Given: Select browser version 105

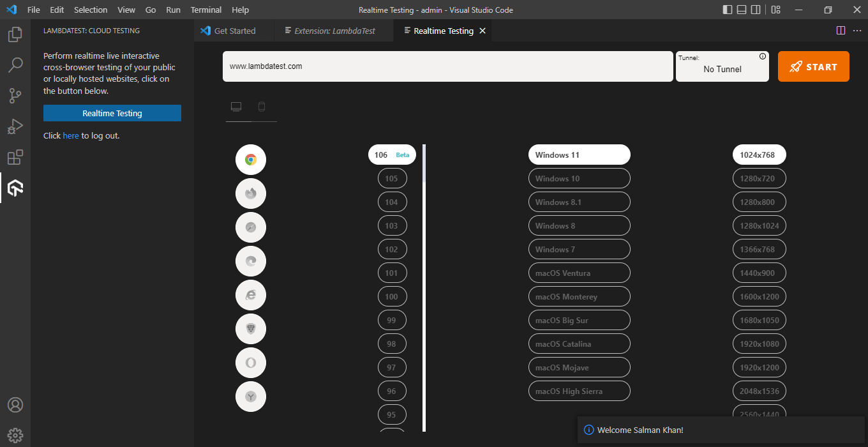Looking at the screenshot, I should [x=391, y=179].
